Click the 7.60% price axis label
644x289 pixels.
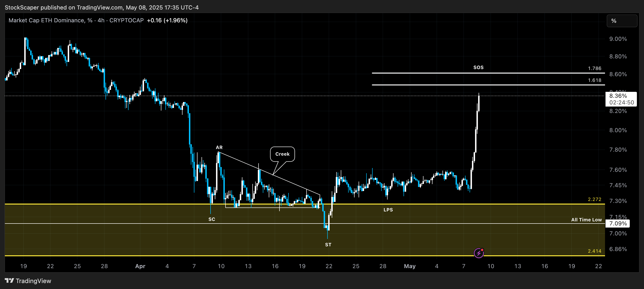coord(618,170)
